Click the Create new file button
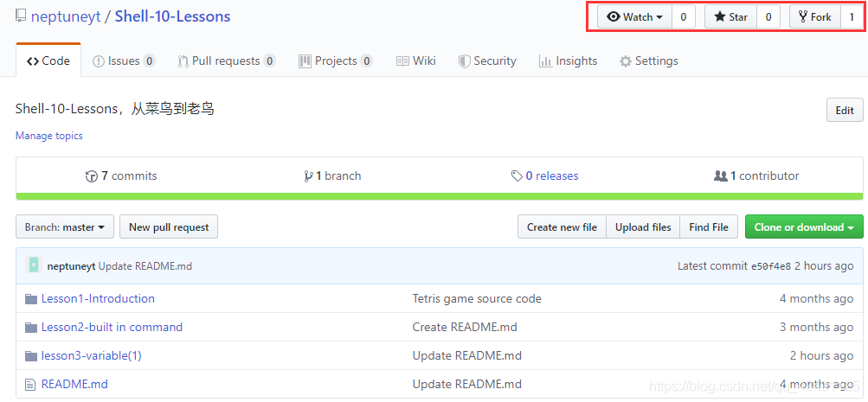Viewport: 868px width, 402px height. coord(562,227)
